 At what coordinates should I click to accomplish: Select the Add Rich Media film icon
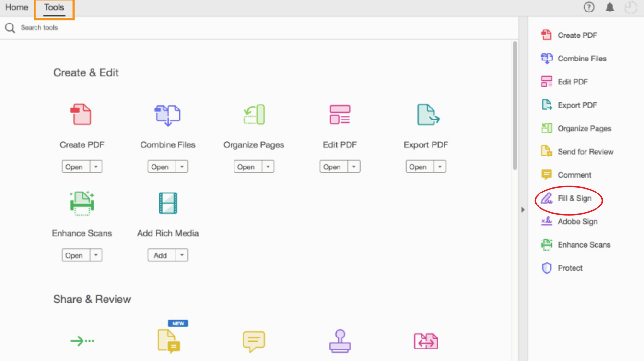click(x=168, y=203)
